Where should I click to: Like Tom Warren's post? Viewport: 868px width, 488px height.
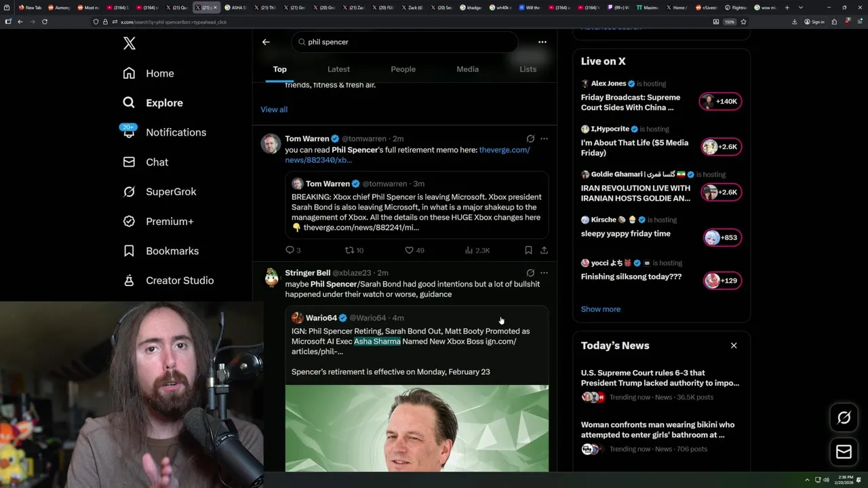tap(414, 250)
